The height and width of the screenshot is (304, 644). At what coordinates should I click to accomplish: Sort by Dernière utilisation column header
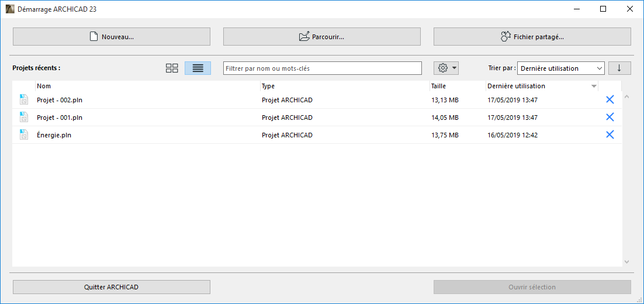[x=542, y=87]
